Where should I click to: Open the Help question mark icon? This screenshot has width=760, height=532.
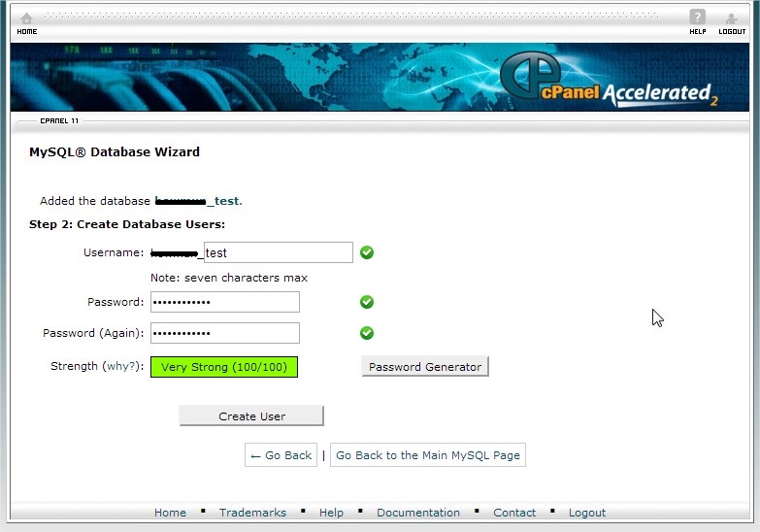click(x=697, y=17)
